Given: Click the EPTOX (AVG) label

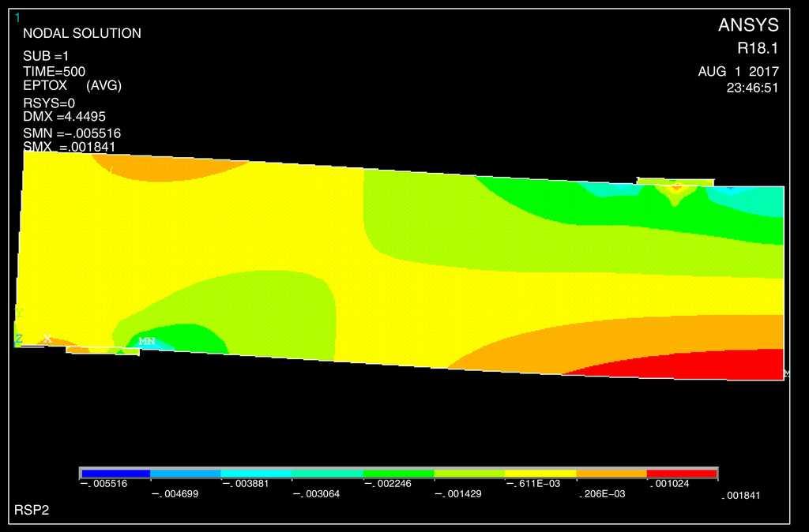Looking at the screenshot, I should (72, 85).
